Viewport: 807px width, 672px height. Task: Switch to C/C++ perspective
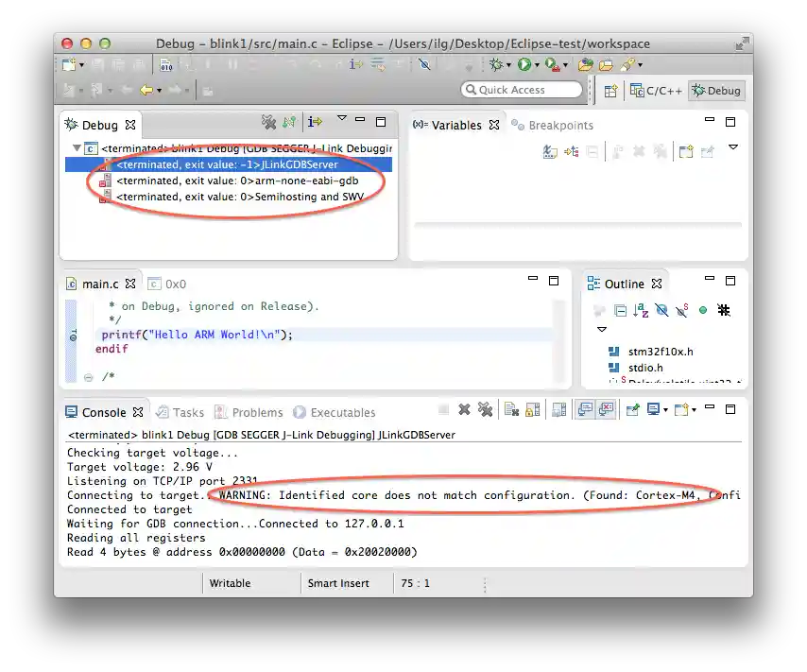(x=657, y=91)
